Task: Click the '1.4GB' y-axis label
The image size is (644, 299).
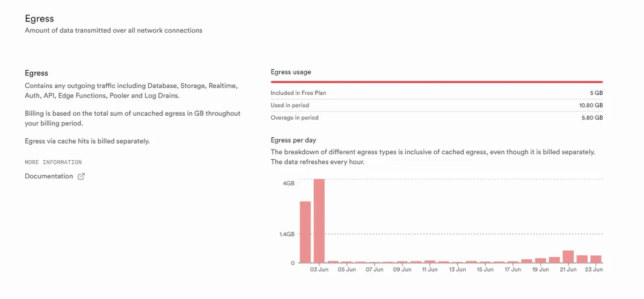Action: tap(287, 234)
